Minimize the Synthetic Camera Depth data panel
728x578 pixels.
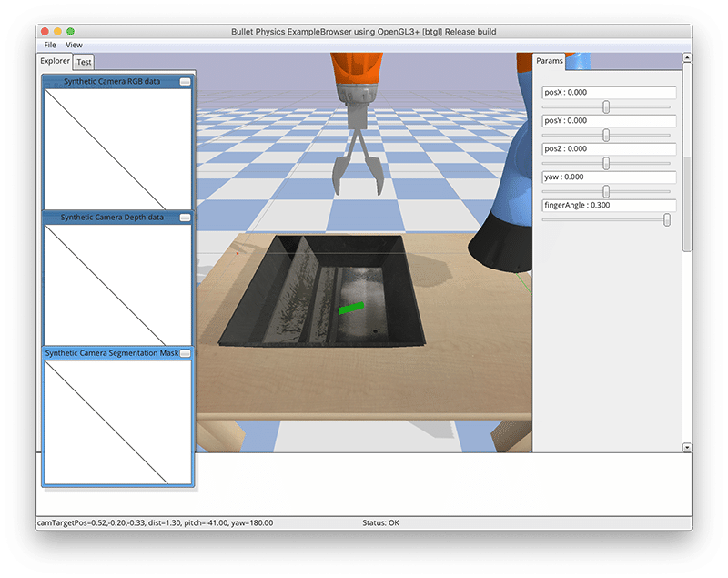click(x=186, y=218)
